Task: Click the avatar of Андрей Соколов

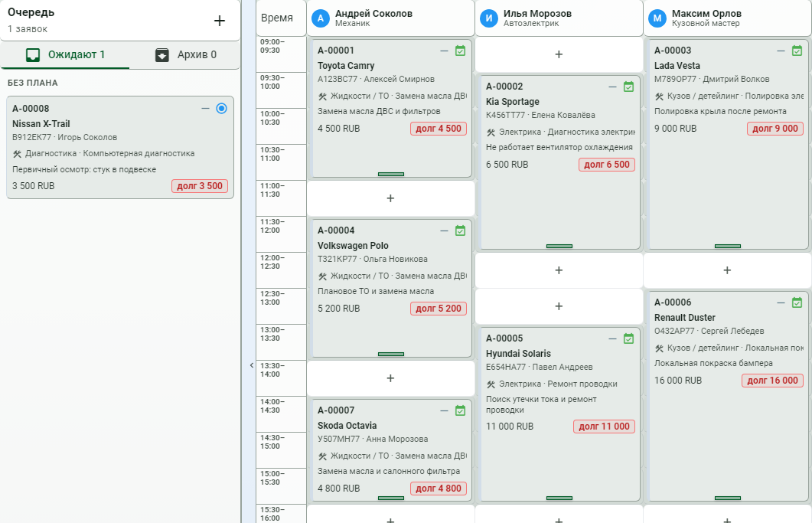Action: [321, 18]
